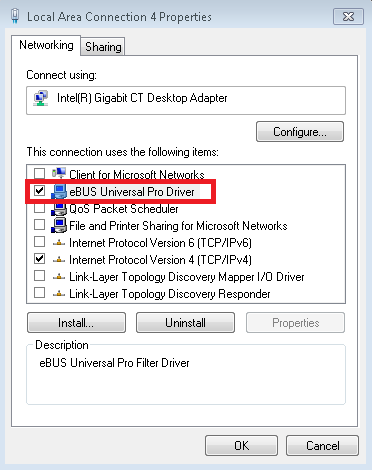Image resolution: width=372 pixels, height=470 pixels.
Task: Switch to the Sharing tab
Action: tap(103, 47)
